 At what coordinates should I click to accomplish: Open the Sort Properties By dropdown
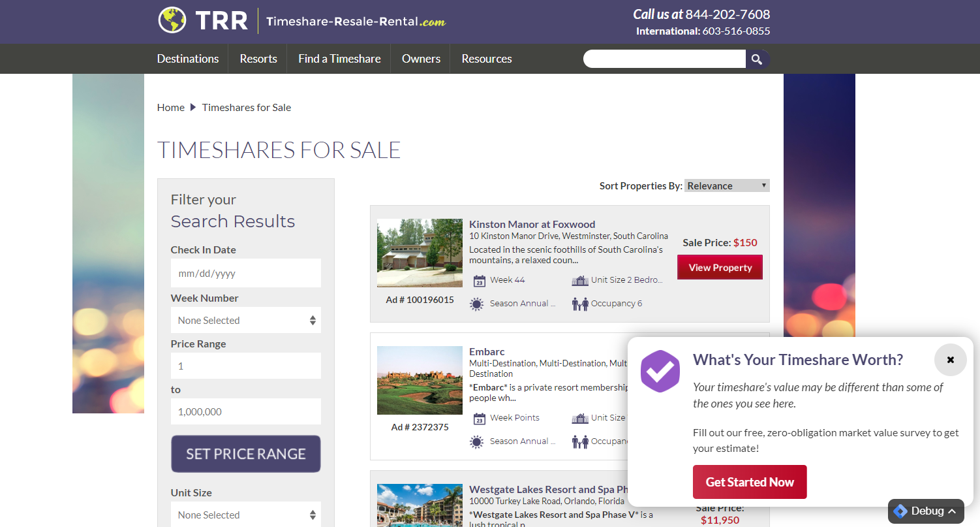[x=727, y=185]
